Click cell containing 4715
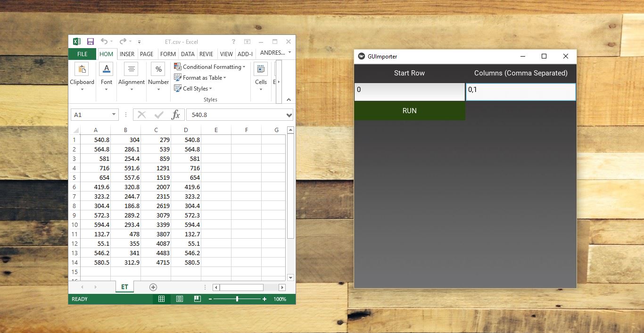Image resolution: width=644 pixels, height=333 pixels. (156, 262)
